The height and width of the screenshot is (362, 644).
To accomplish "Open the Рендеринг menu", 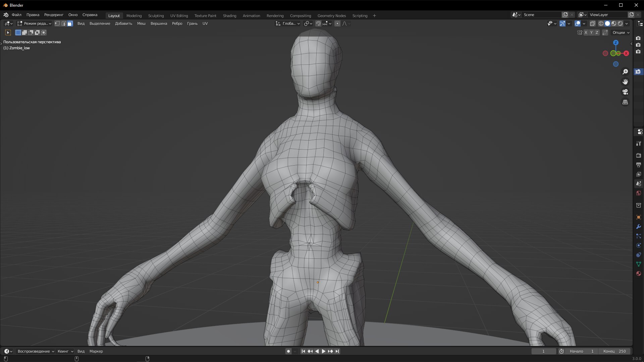I will tap(54, 15).
